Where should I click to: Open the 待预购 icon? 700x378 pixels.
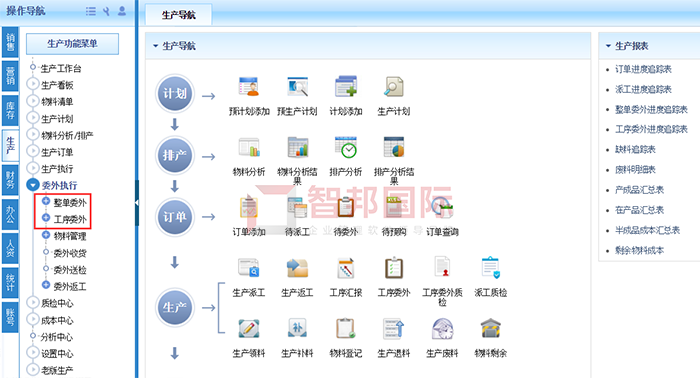coord(394,208)
